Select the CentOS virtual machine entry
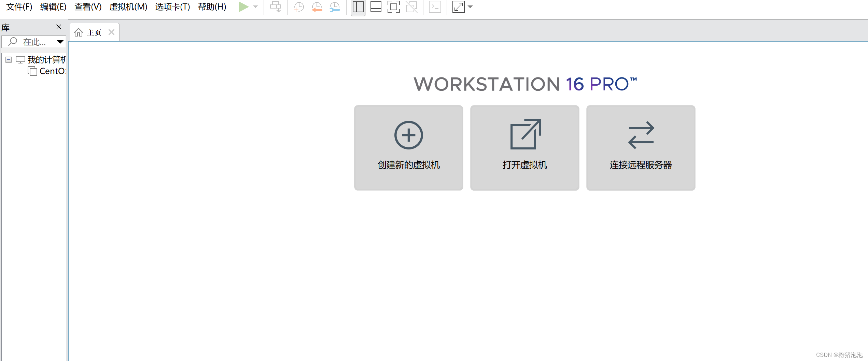 52,71
